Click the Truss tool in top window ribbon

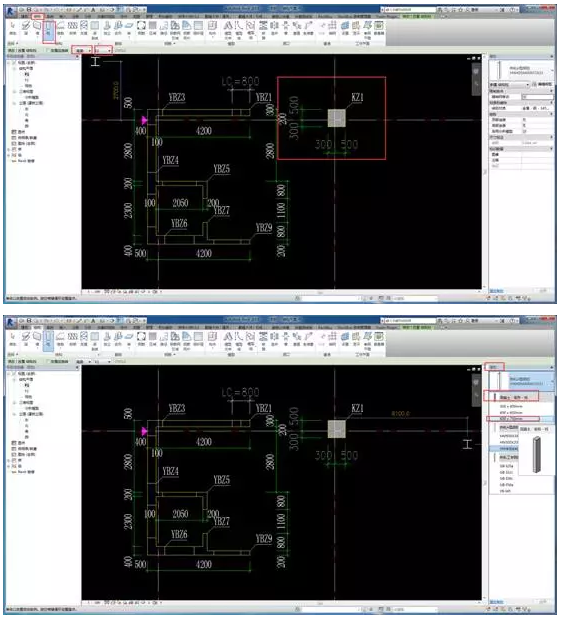pyautogui.click(x=72, y=28)
